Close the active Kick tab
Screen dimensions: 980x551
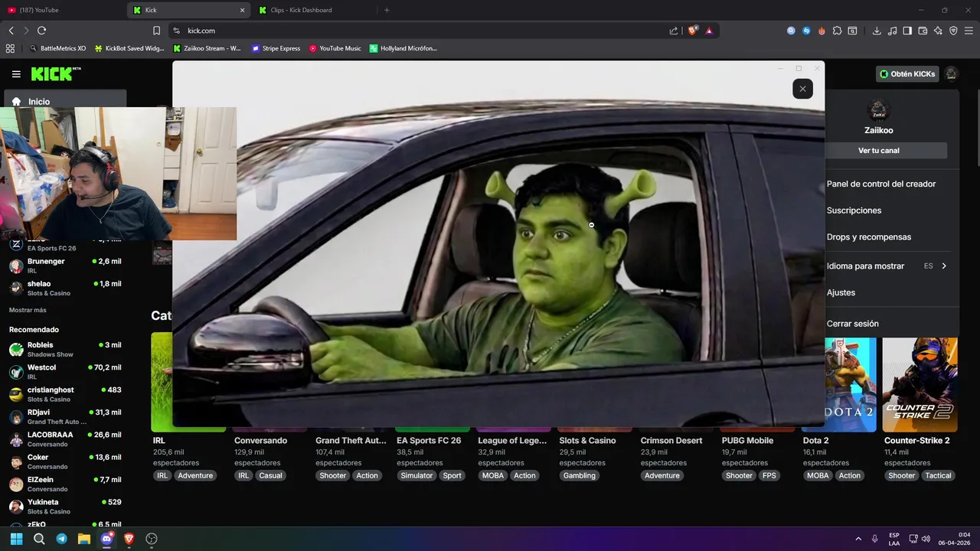[243, 10]
